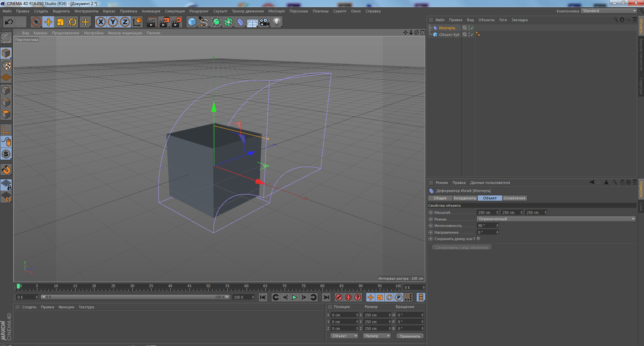Viewport: 644px width, 346px height.
Task: Click the timeline range slider bar
Action: pos(135,297)
